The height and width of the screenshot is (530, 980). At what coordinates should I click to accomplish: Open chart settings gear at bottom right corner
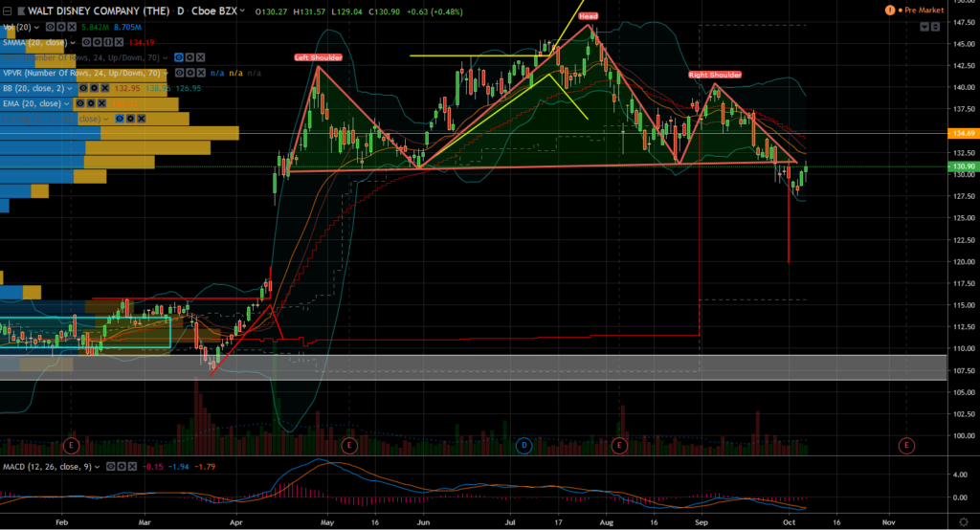coord(964,522)
